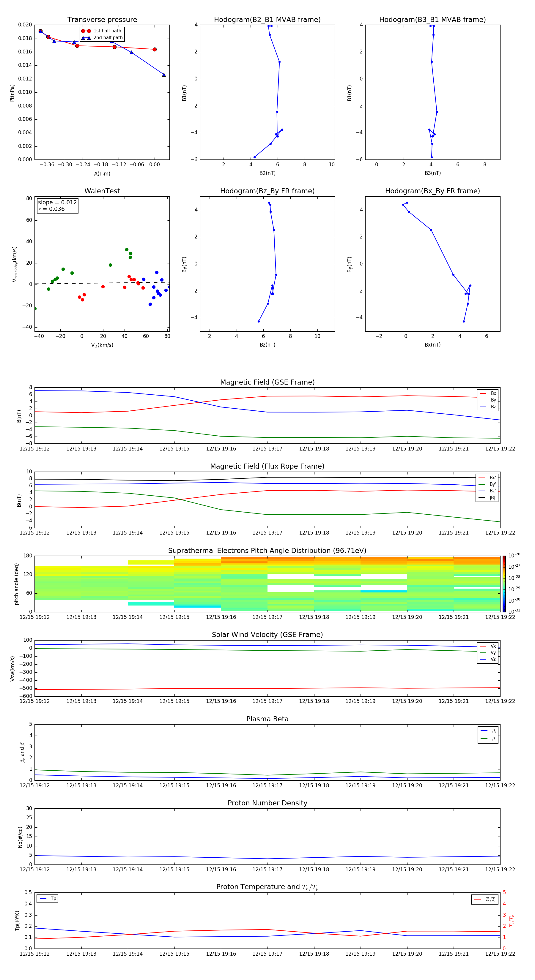This screenshot has height=980, width=535.
Task: Click the 'B2(nT)' x-axis label
Action: click(267, 173)
